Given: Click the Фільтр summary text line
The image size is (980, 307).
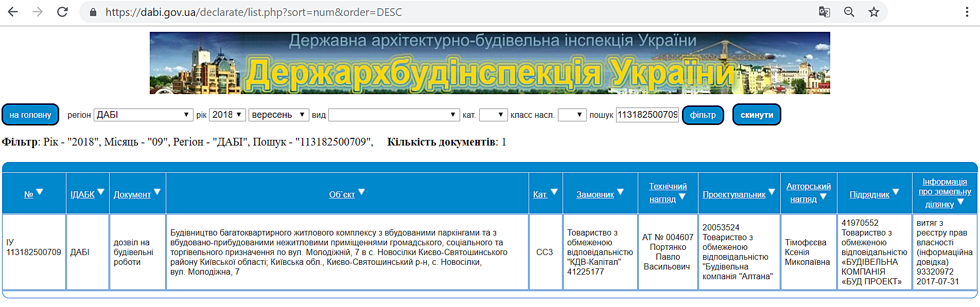Looking at the screenshot, I should click(x=187, y=142).
